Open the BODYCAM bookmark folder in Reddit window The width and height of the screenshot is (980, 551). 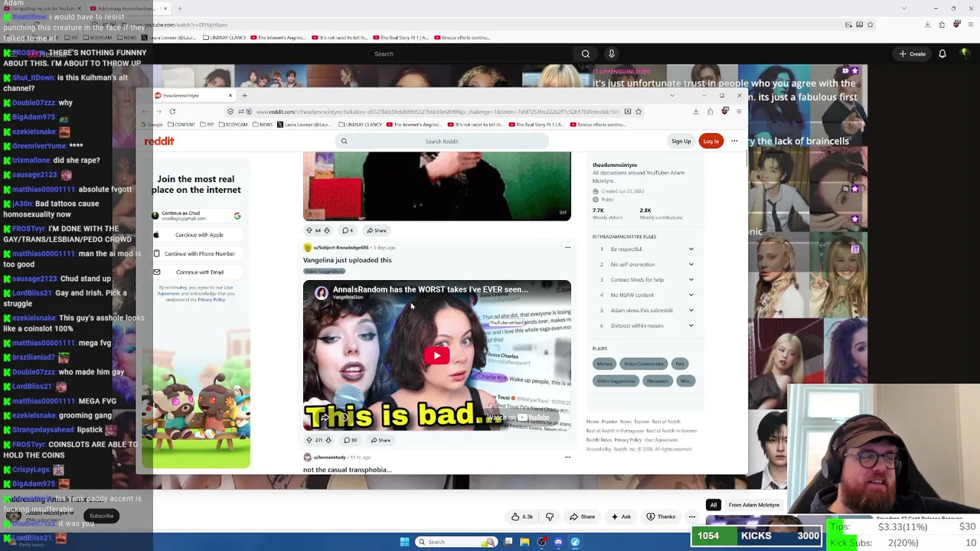[x=234, y=125]
